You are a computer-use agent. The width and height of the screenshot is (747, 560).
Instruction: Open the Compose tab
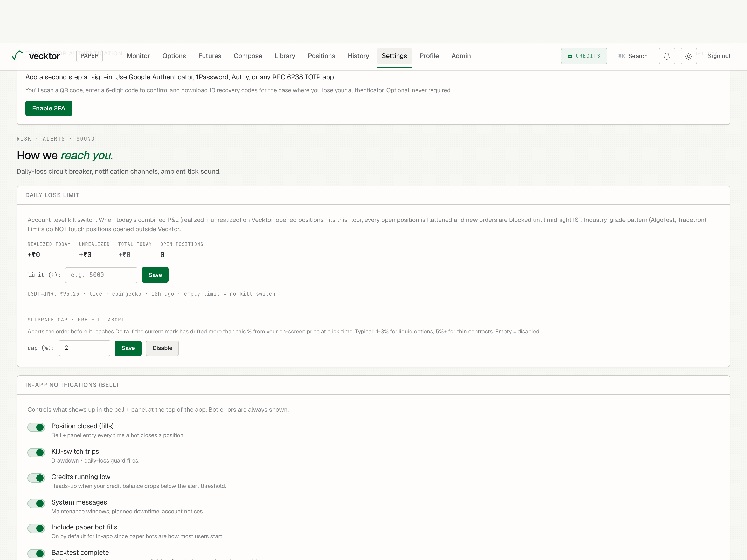[x=248, y=56]
